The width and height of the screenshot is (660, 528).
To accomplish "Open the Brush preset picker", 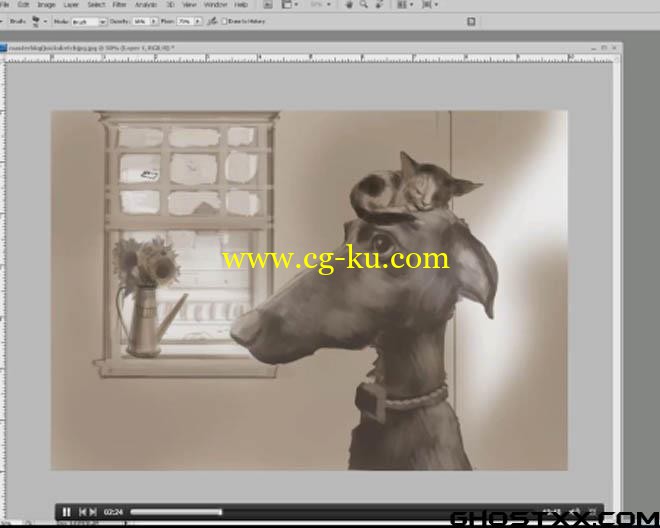I will pos(39,21).
